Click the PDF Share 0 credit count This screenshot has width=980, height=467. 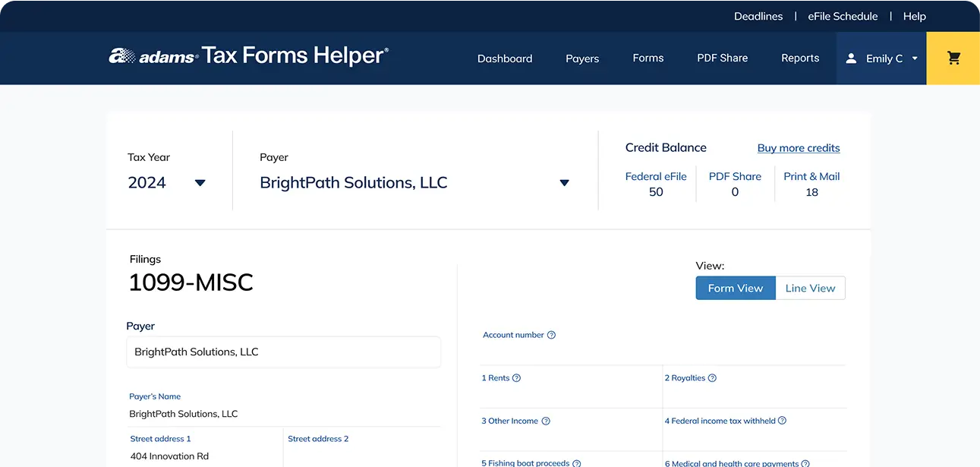pyautogui.click(x=735, y=192)
